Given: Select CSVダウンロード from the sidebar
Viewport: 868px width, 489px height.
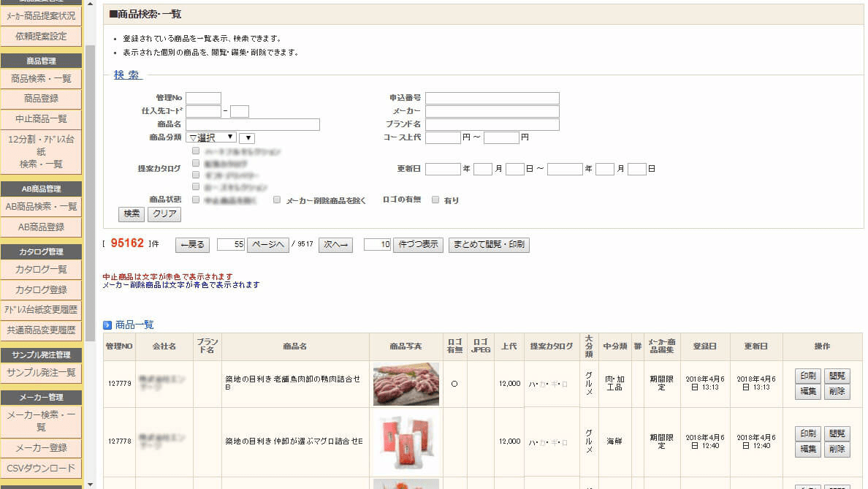Looking at the screenshot, I should 41,469.
